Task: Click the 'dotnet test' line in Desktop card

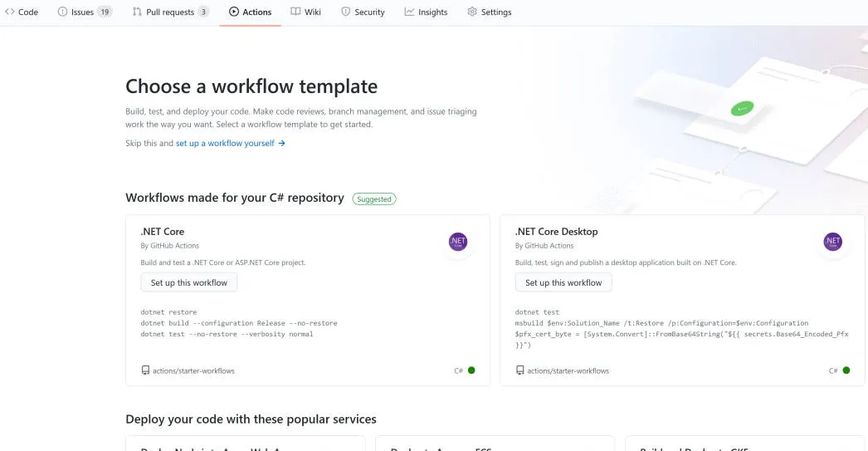Action: (537, 312)
